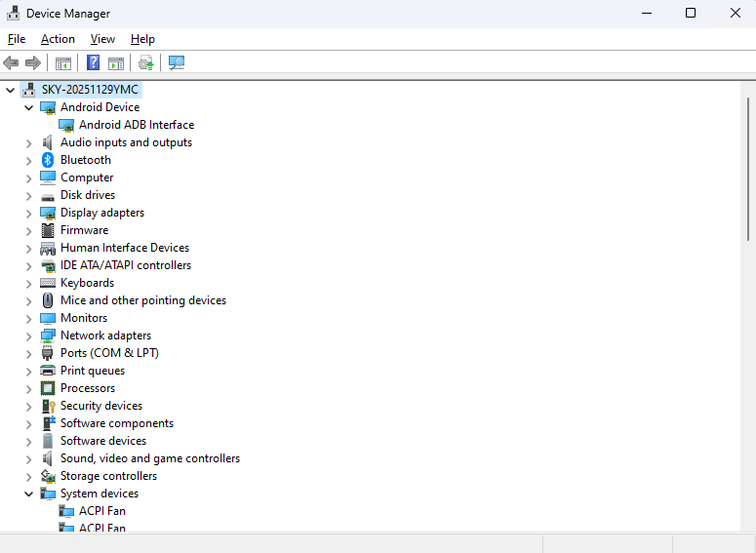Image resolution: width=756 pixels, height=553 pixels.
Task: Click the Network adapters icon
Action: point(48,336)
